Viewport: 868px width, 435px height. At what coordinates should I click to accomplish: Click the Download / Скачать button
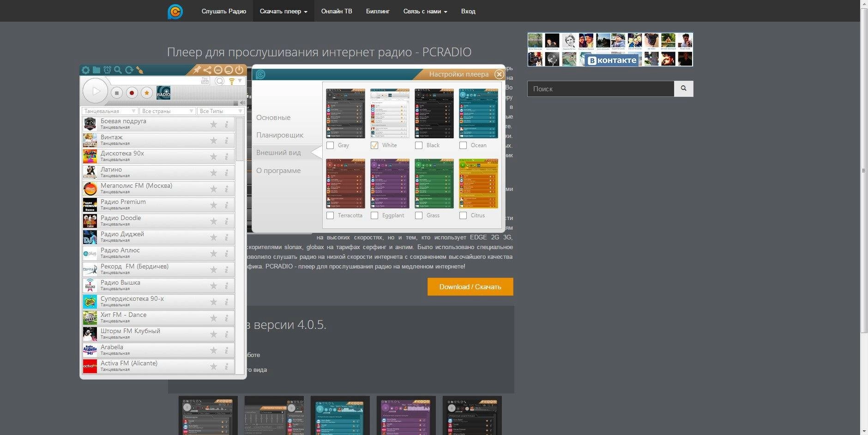point(470,287)
